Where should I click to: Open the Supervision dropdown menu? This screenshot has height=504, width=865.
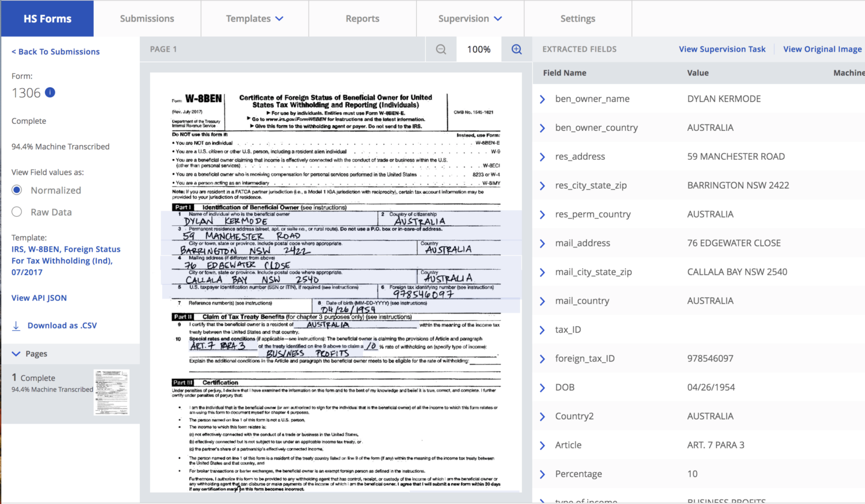pyautogui.click(x=470, y=19)
